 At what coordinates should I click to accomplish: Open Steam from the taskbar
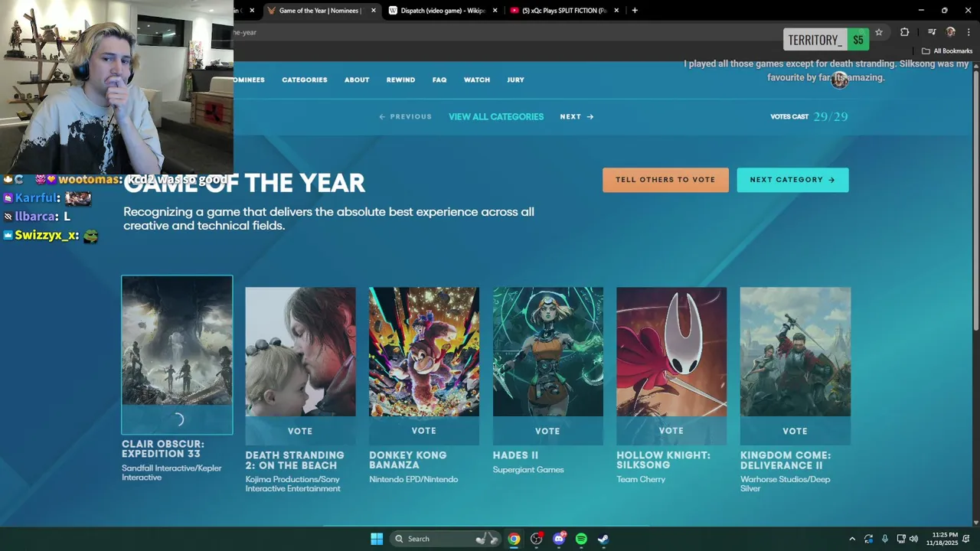603,539
